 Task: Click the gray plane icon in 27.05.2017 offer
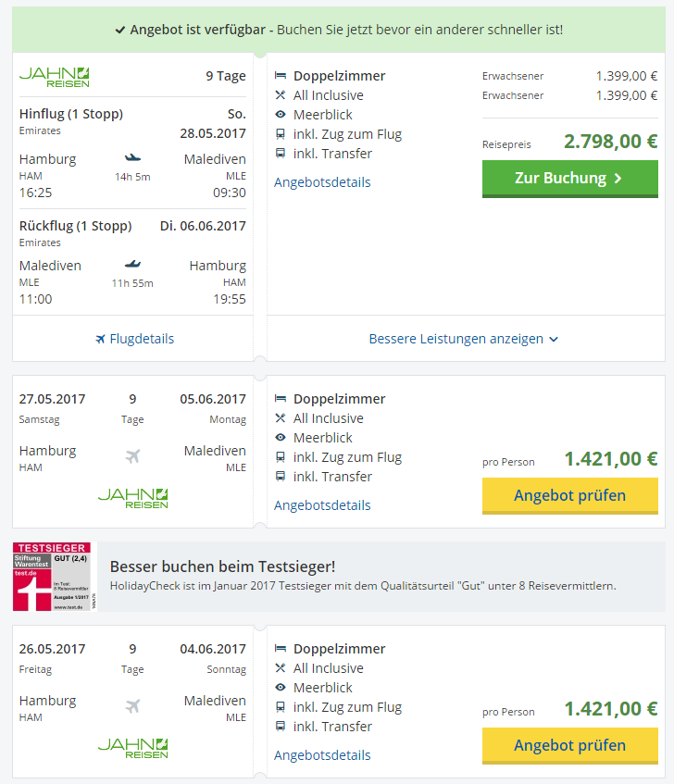132,455
